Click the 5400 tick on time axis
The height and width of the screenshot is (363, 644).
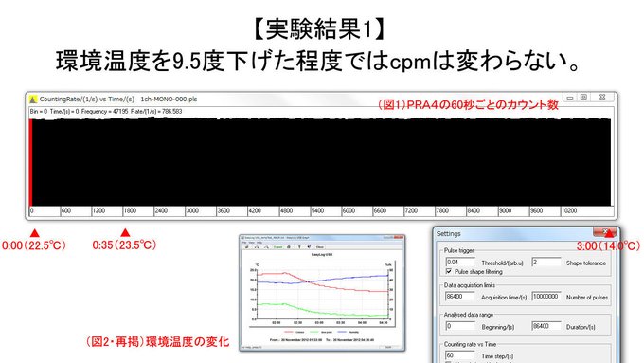[317, 211]
